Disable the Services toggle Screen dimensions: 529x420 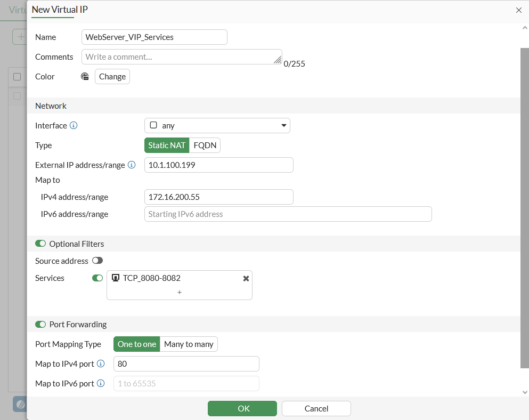(97, 278)
